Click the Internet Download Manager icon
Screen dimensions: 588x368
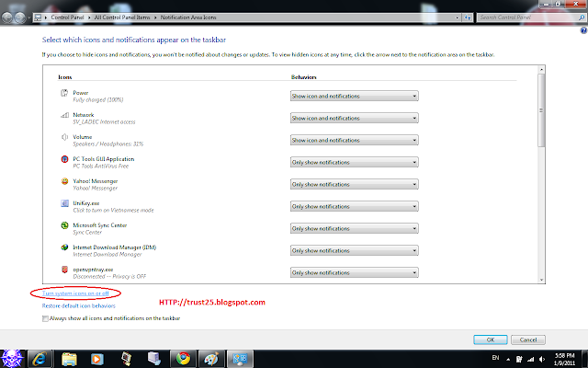point(64,247)
